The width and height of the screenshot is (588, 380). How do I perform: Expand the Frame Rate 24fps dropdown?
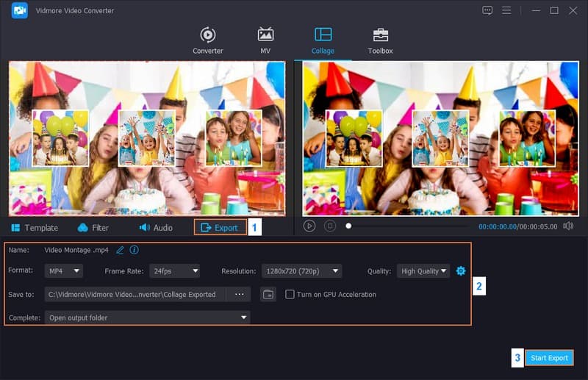click(174, 271)
